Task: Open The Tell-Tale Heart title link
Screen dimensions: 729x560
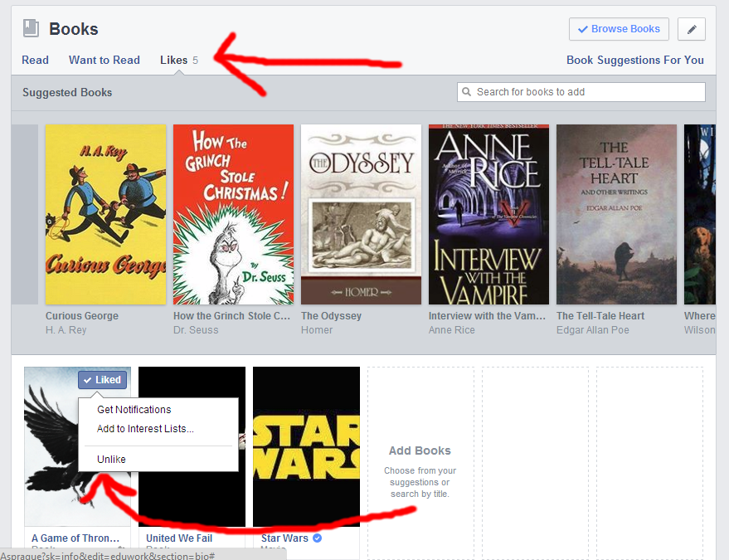Action: click(x=600, y=316)
